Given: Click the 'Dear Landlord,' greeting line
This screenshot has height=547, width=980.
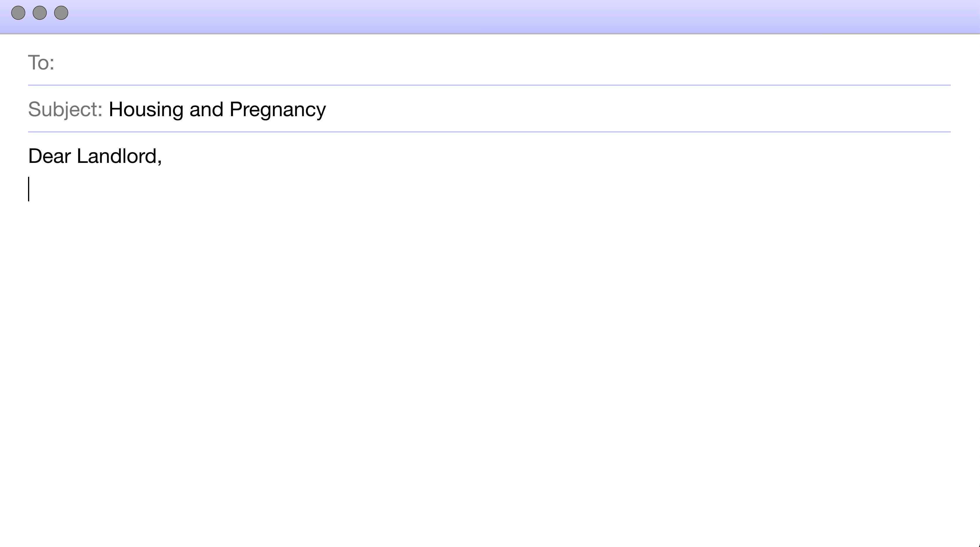Looking at the screenshot, I should [95, 156].
